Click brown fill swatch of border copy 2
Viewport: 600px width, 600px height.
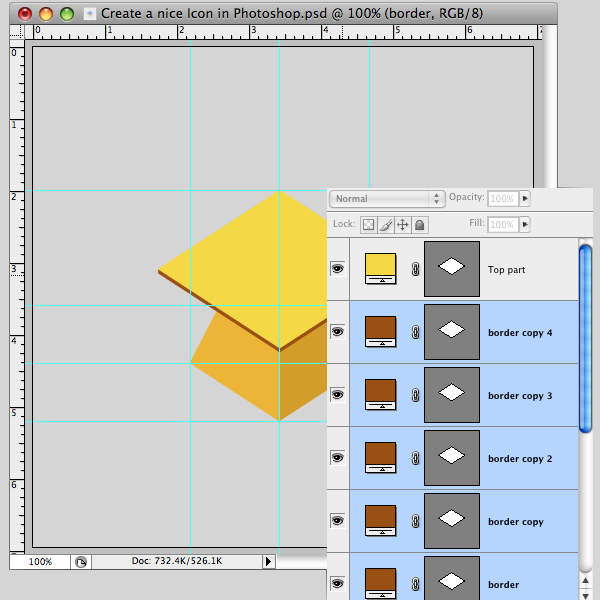tap(380, 458)
